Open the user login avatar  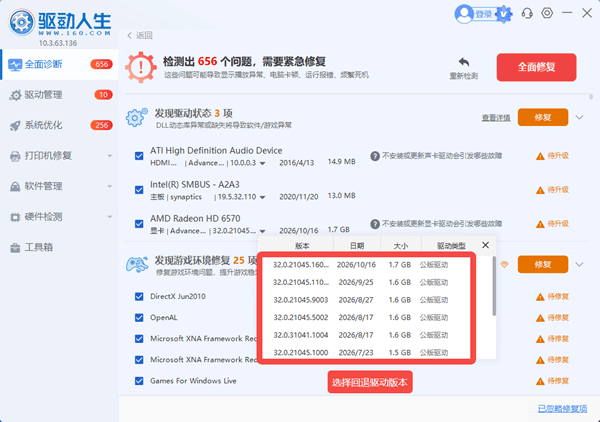(x=464, y=15)
